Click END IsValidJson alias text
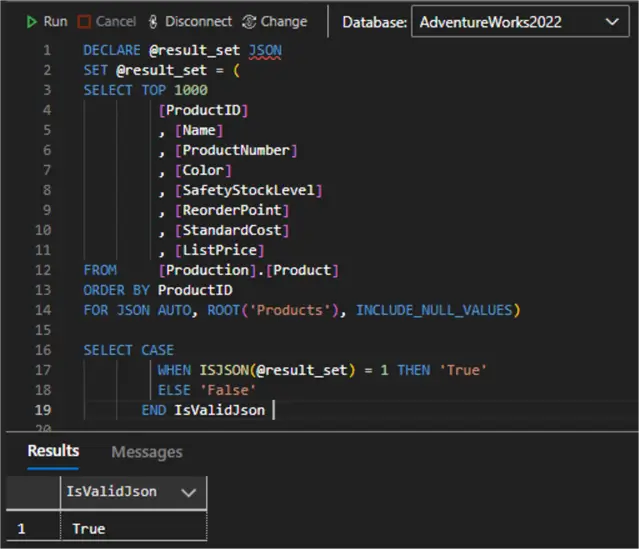The width and height of the screenshot is (639, 549). click(203, 410)
